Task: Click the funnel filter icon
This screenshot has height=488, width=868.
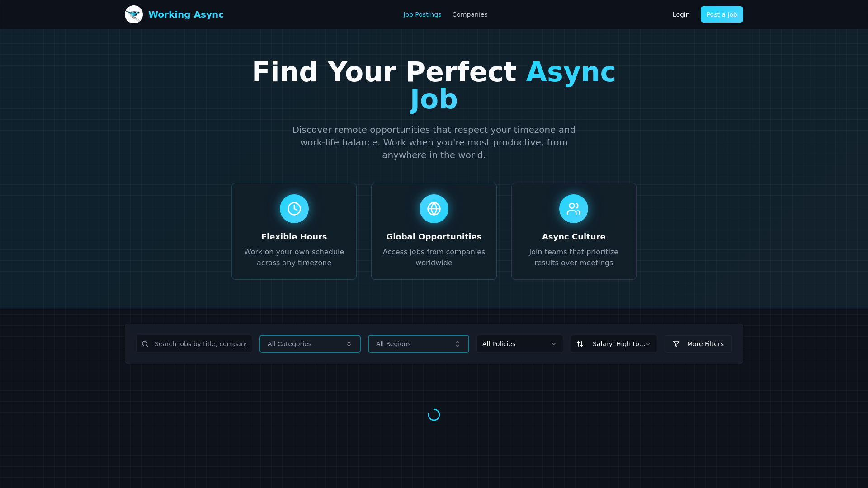Action: coord(676,344)
